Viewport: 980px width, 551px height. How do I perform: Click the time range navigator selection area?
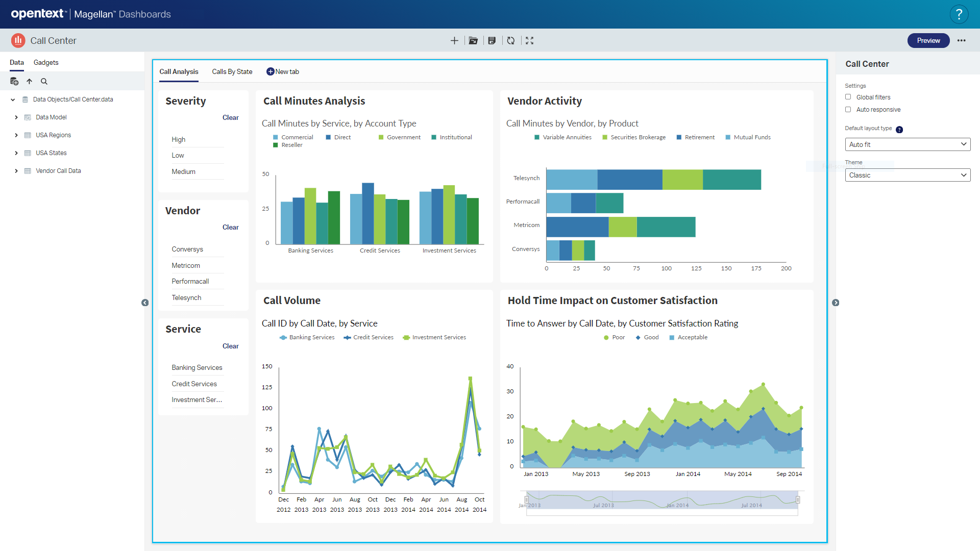coord(662,500)
